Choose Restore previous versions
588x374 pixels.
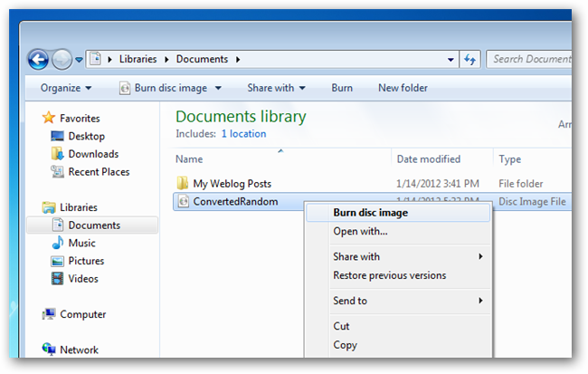[x=398, y=275]
